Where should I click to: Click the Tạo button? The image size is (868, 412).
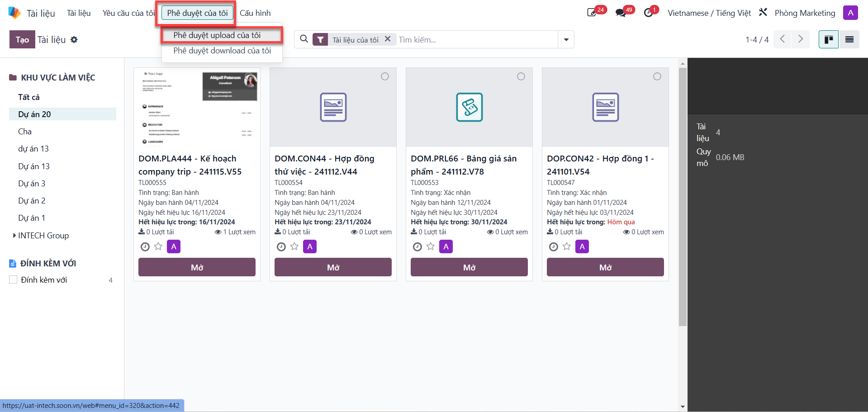[22, 40]
